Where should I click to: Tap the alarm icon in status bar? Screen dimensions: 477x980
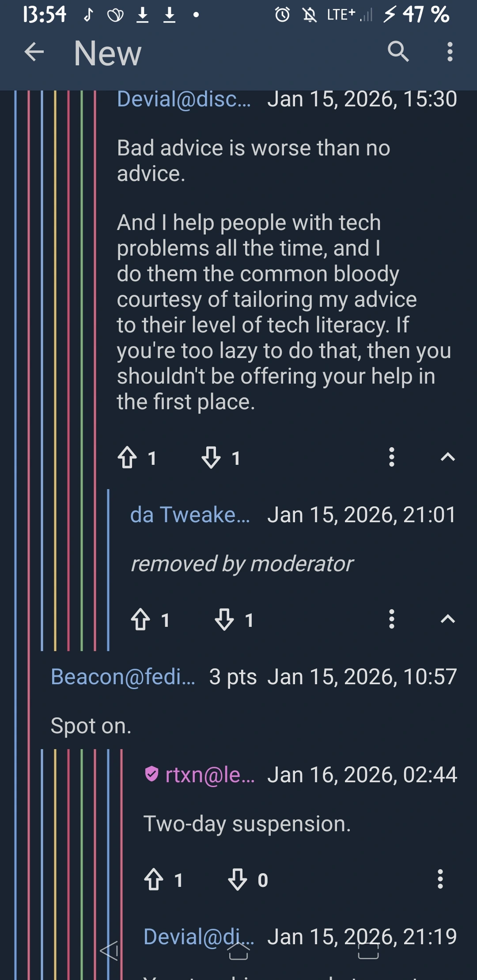pyautogui.click(x=283, y=15)
